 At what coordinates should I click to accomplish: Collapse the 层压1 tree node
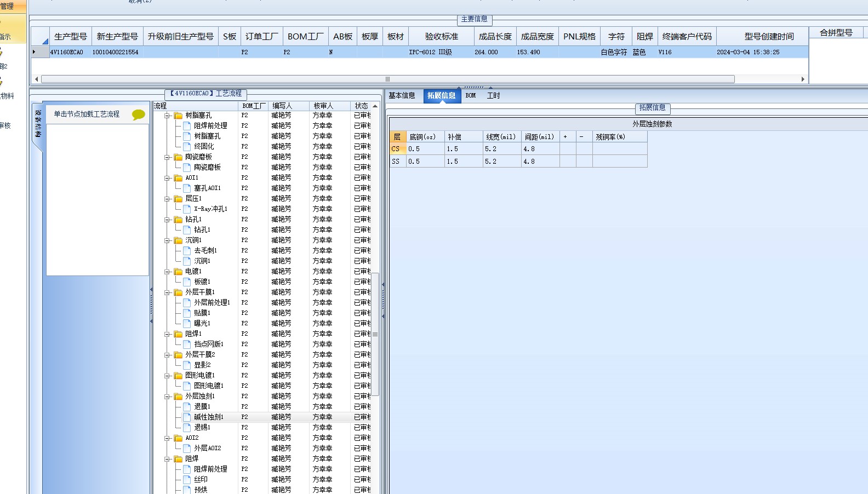(x=167, y=199)
